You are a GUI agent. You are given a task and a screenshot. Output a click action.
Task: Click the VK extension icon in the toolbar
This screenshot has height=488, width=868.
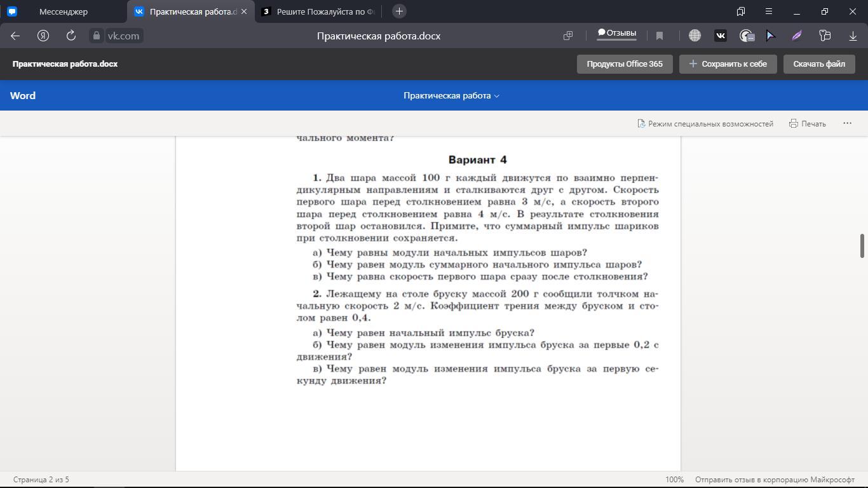(x=720, y=36)
